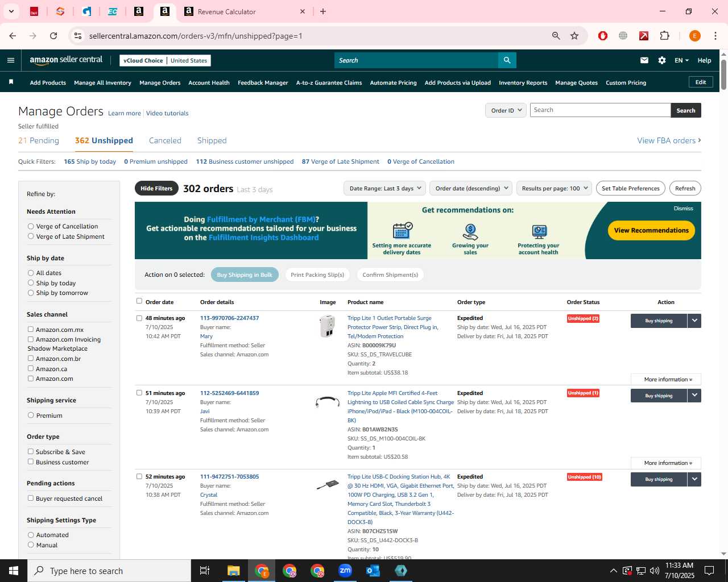
Task: Switch to the Shipped tab
Action: pos(212,140)
